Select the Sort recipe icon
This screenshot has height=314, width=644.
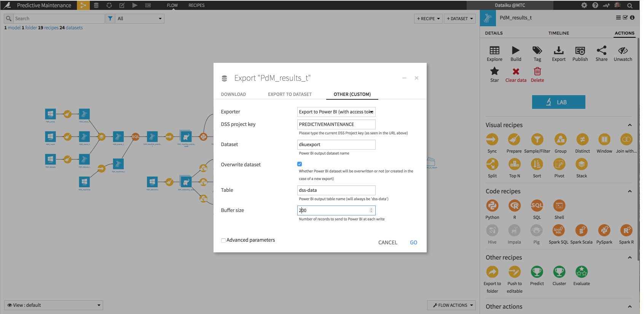pos(537,164)
